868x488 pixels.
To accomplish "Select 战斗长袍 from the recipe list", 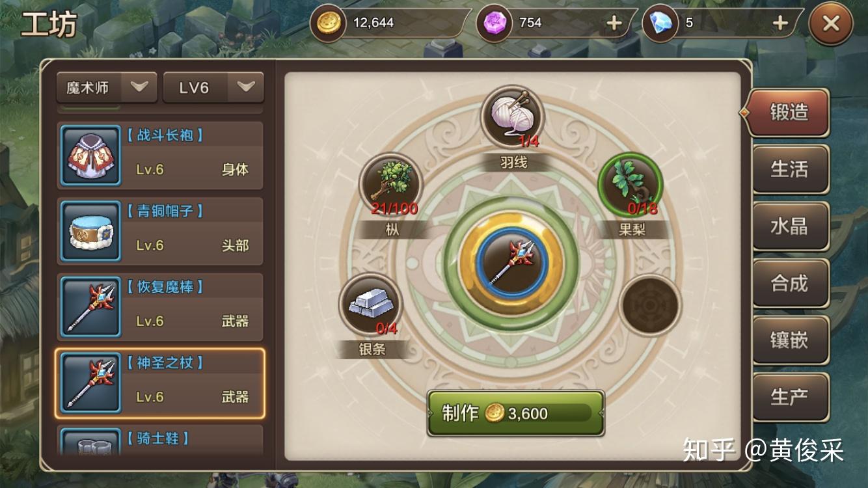I will 160,156.
